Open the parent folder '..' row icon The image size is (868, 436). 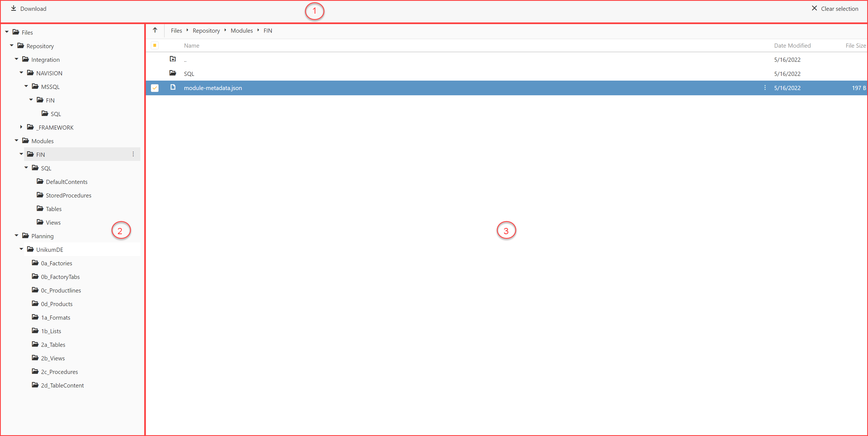pyautogui.click(x=173, y=59)
